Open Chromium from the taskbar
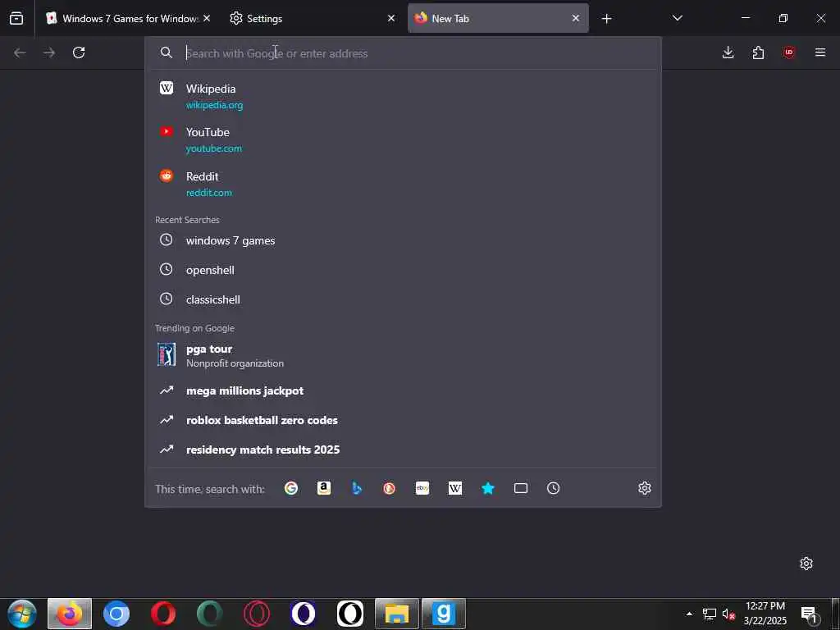Viewport: 840px width, 630px height. coord(116,614)
